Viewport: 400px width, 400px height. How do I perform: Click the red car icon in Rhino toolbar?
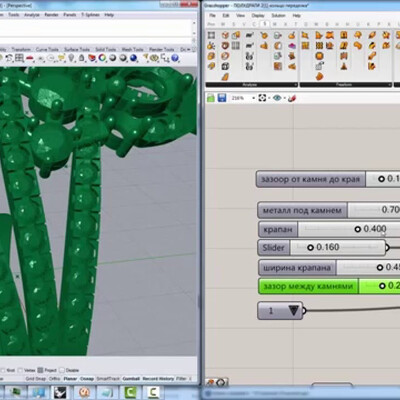click(30, 59)
